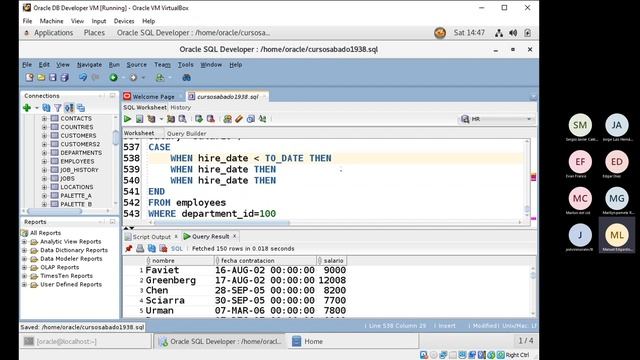Viewport: 640px width, 360px height.
Task: Open the Tools menu in SQL Developer
Action: [185, 64]
